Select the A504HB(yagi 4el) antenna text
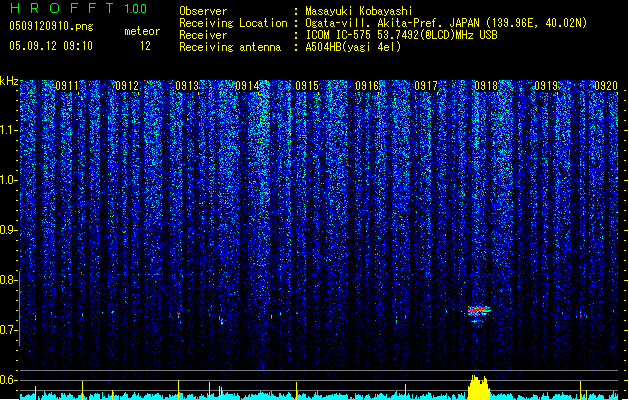 [353, 47]
